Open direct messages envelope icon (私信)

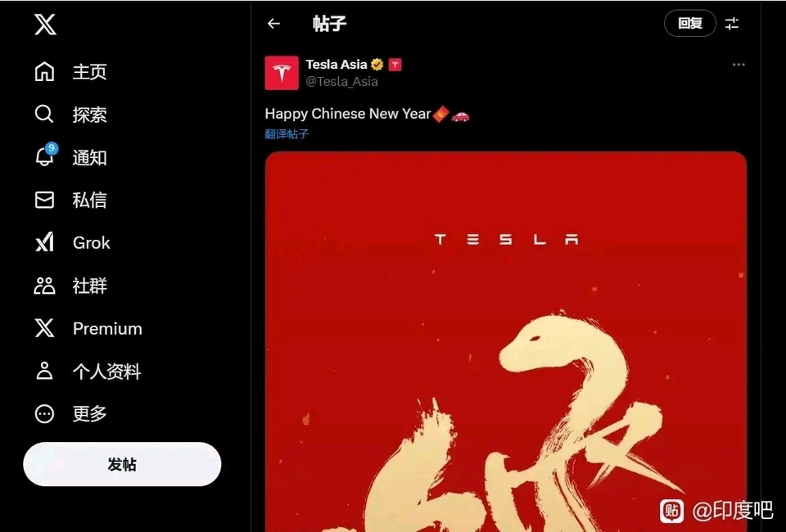click(x=44, y=200)
